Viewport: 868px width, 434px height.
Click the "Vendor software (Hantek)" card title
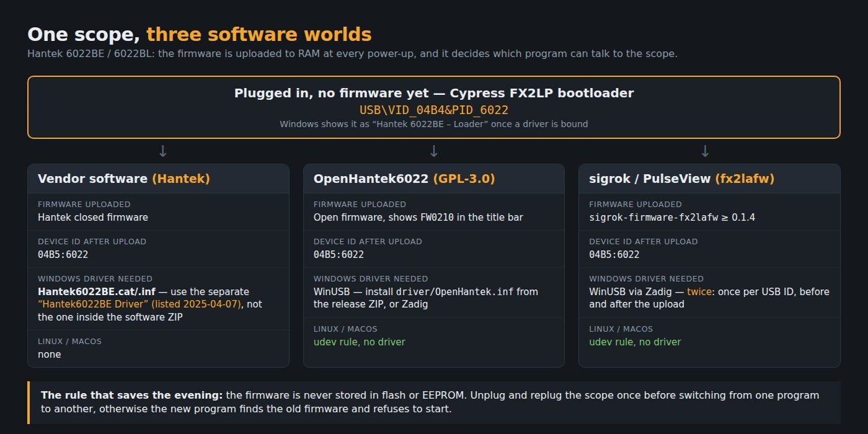(124, 179)
